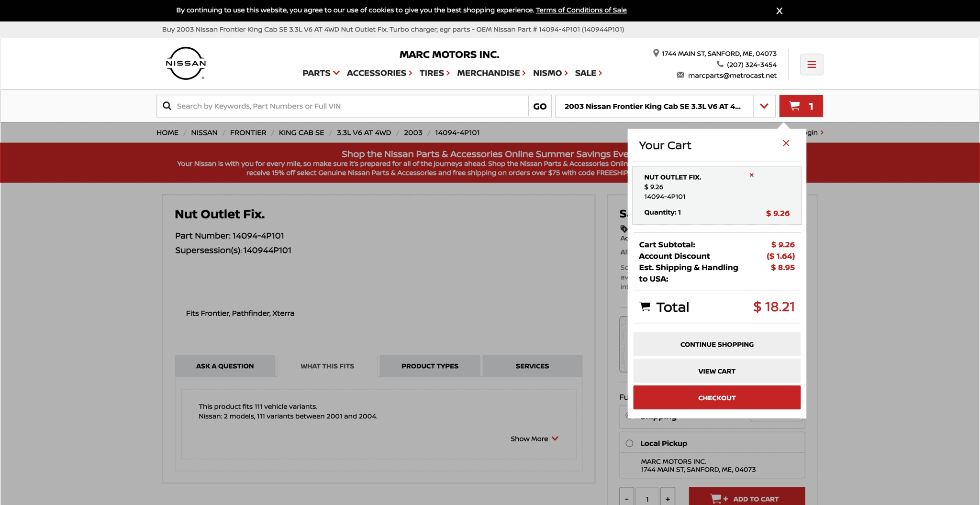980x505 pixels.
Task: Click NUT OUTLET FIX. cart item name
Action: pos(672,177)
